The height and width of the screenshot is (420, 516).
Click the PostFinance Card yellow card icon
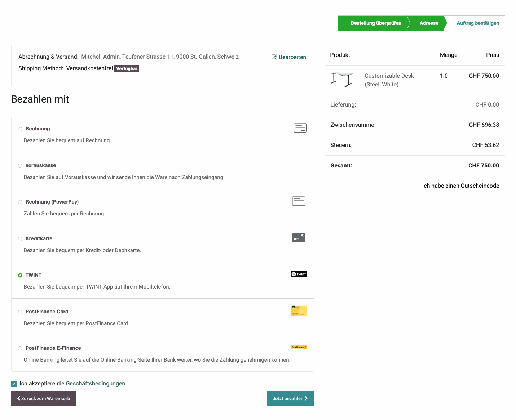[298, 311]
